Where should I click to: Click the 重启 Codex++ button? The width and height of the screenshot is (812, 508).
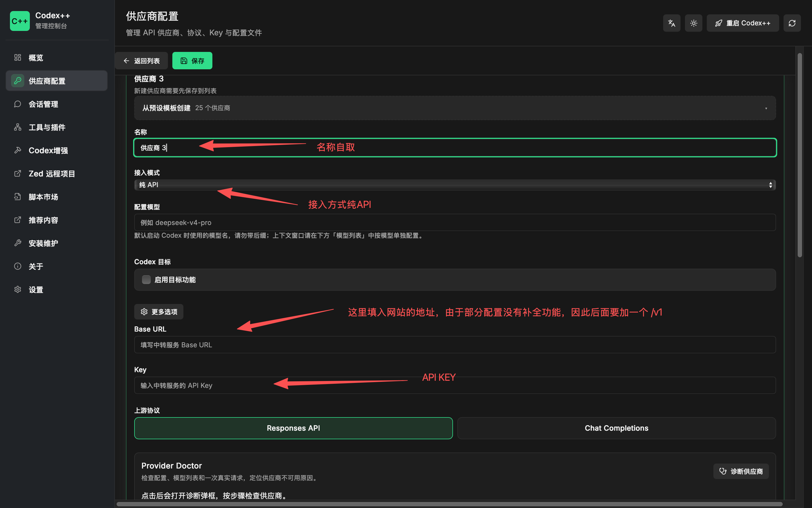[x=743, y=23]
